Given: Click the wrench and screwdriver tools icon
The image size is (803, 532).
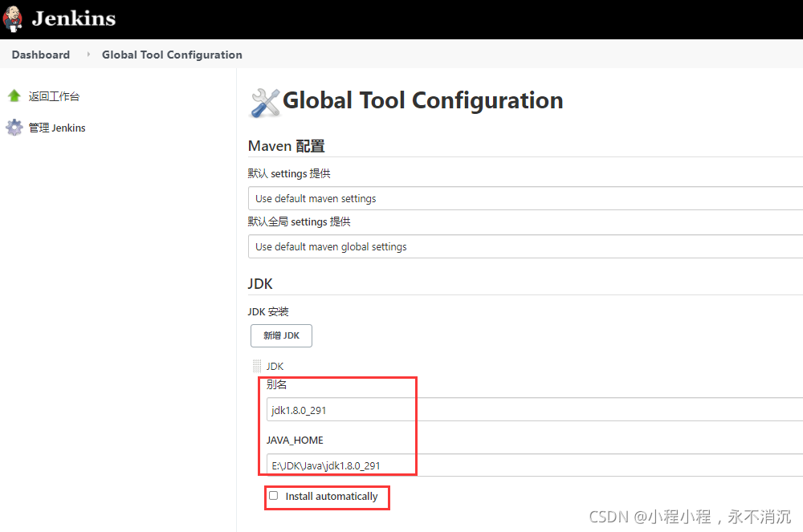Looking at the screenshot, I should coord(265,103).
